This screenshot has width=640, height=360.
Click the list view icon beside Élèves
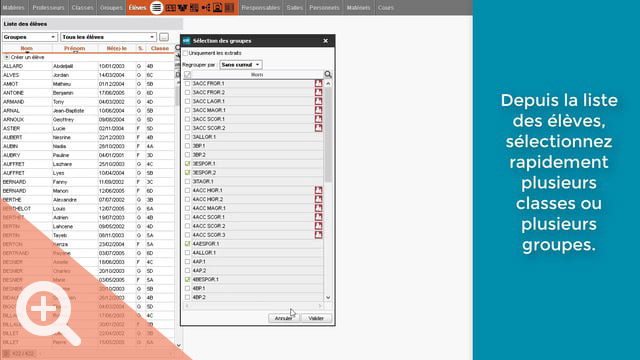(156, 7)
